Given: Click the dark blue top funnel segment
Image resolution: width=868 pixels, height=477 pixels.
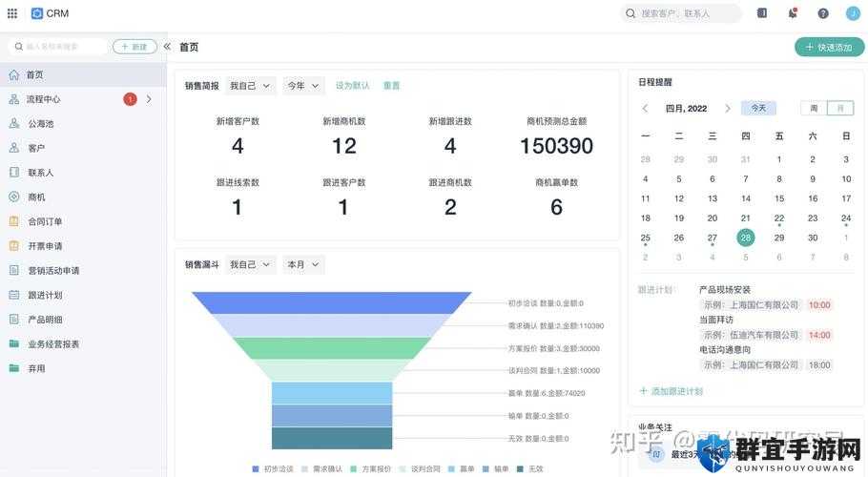Looking at the screenshot, I should pos(332,302).
